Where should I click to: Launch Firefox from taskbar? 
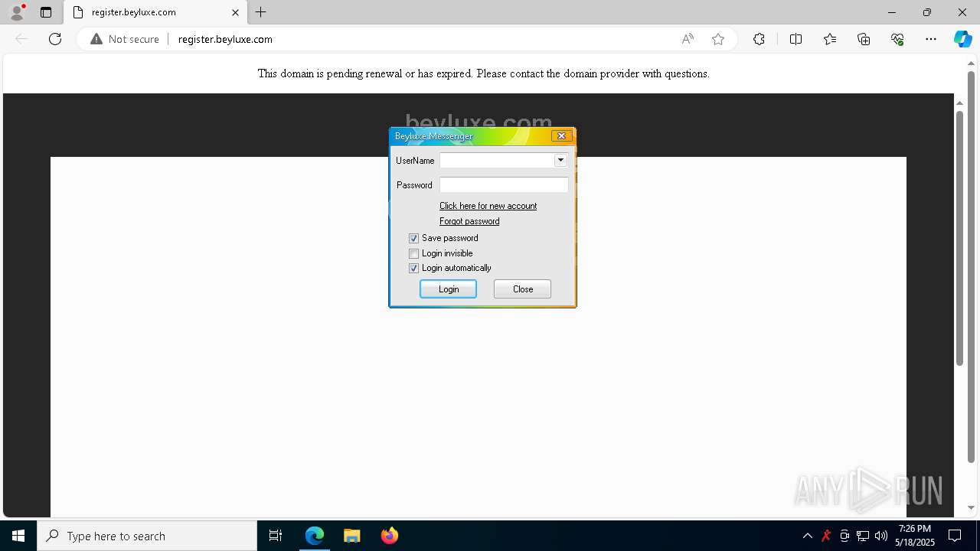point(389,536)
